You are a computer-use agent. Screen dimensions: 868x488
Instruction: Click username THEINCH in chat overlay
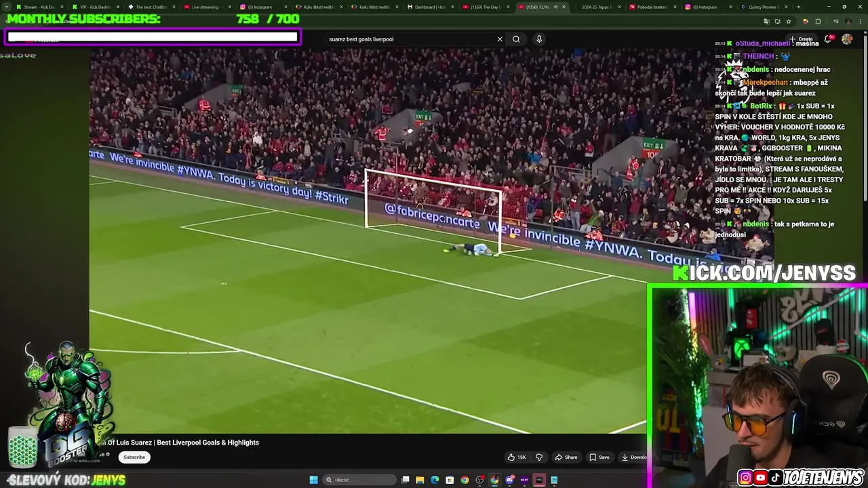pos(758,56)
